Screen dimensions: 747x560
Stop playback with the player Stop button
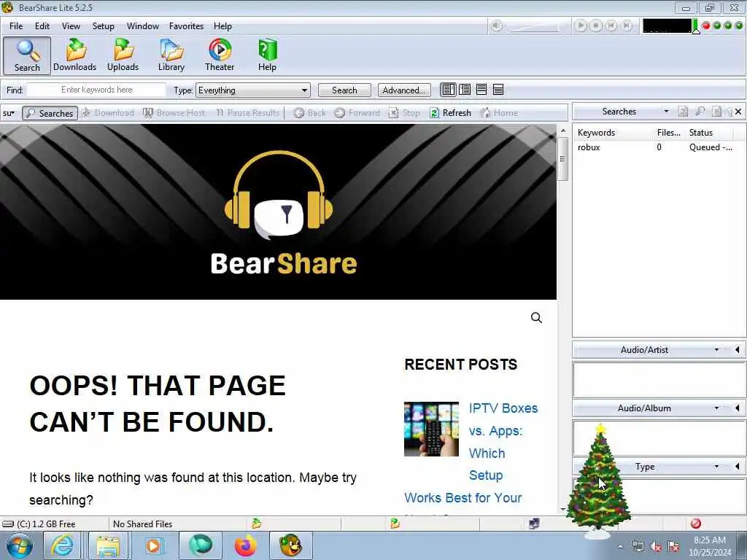(596, 26)
